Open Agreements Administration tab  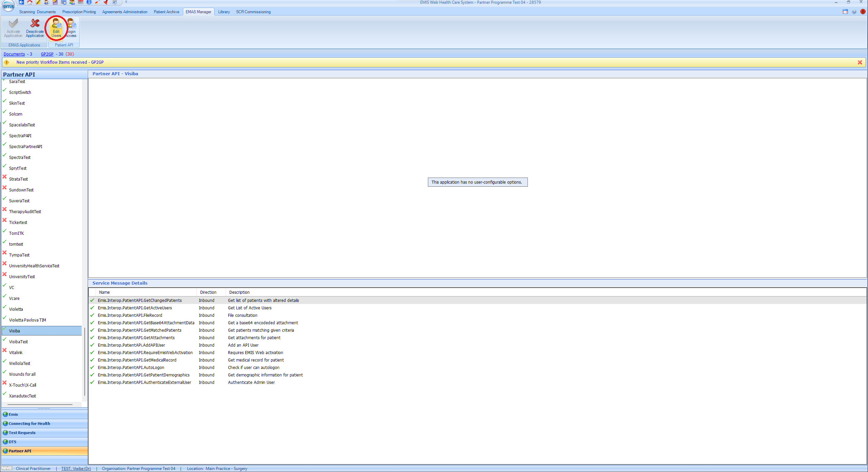125,12
